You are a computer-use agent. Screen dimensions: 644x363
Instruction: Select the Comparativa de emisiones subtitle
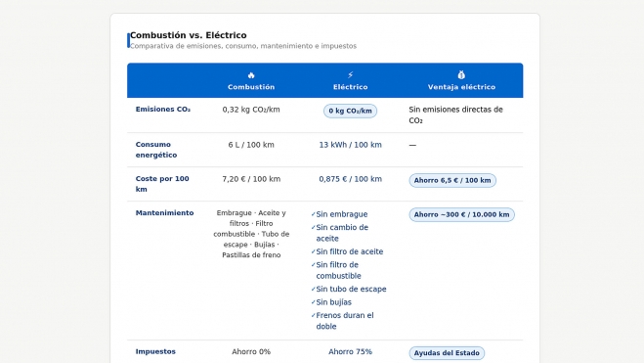tap(243, 46)
